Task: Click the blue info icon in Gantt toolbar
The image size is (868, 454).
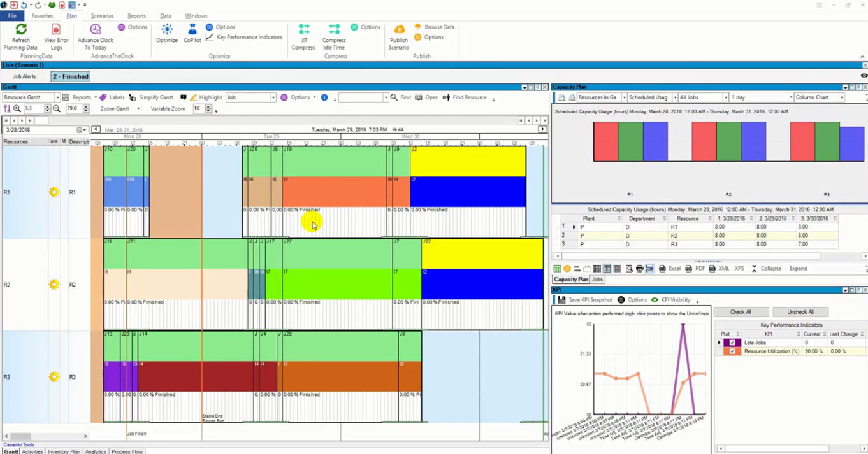Action: click(324, 97)
